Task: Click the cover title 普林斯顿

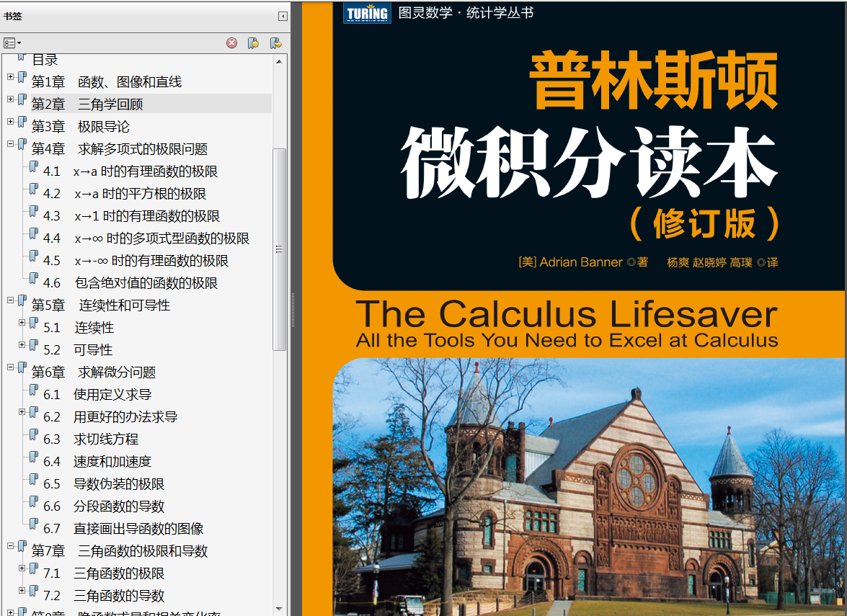Action: pyautogui.click(x=654, y=80)
